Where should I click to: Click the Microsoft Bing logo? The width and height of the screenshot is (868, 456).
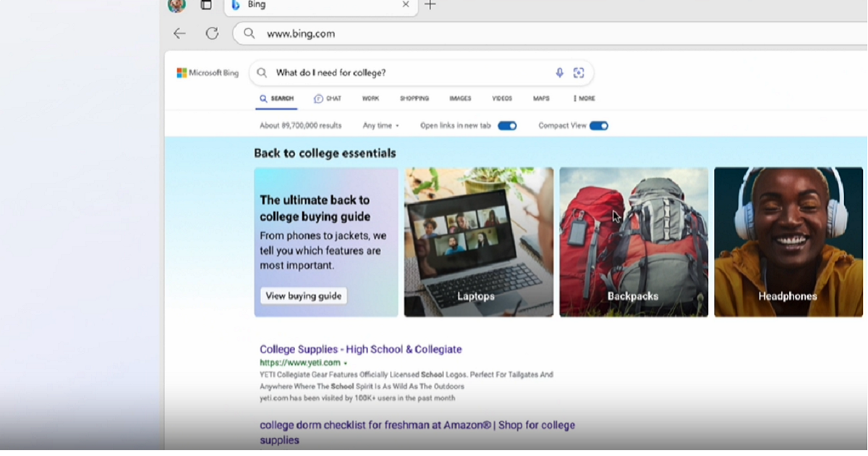(x=208, y=72)
